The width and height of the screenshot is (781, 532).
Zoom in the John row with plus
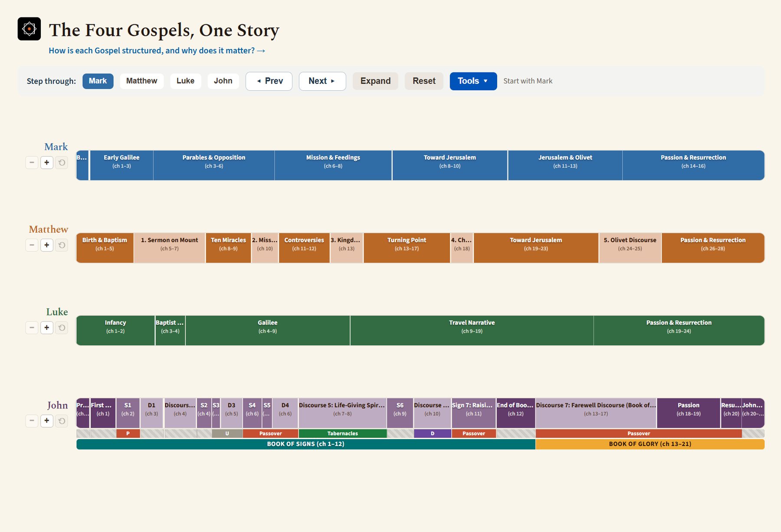click(47, 420)
